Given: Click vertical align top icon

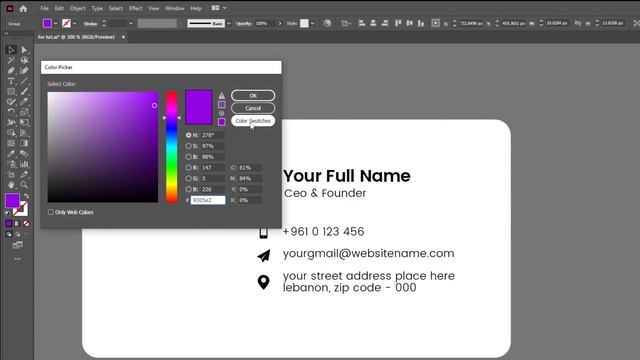Looking at the screenshot, I should [x=398, y=23].
